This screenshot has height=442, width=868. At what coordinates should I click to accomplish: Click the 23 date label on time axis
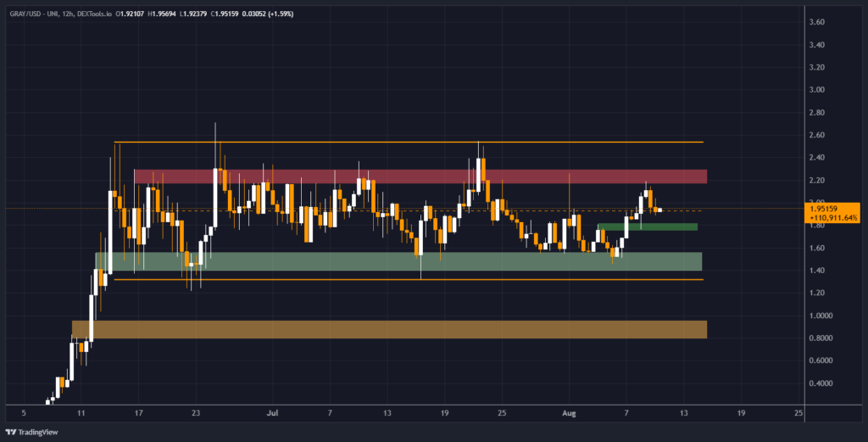click(x=197, y=414)
